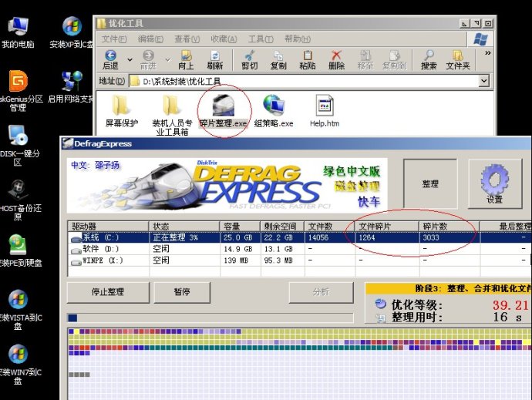The width and height of the screenshot is (532, 400).
Task: Click 剪切 cut toolbar icon
Action: pos(250,59)
